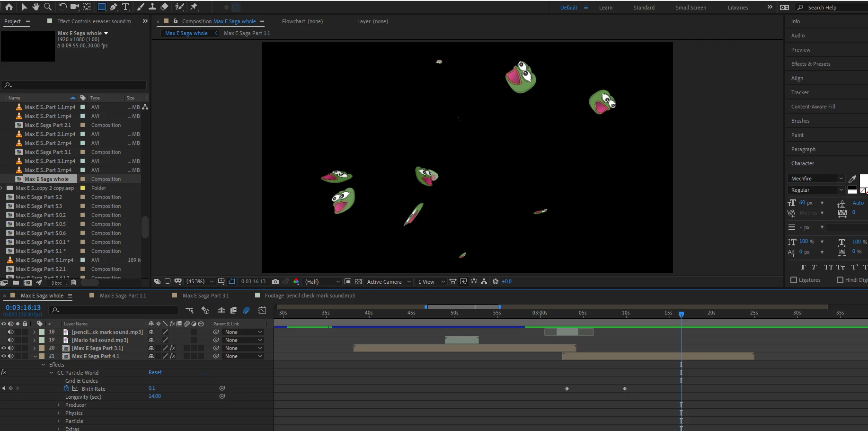Open the Graph Editor icon in timeline
Screen dimensions: 868x431
(x=262, y=310)
